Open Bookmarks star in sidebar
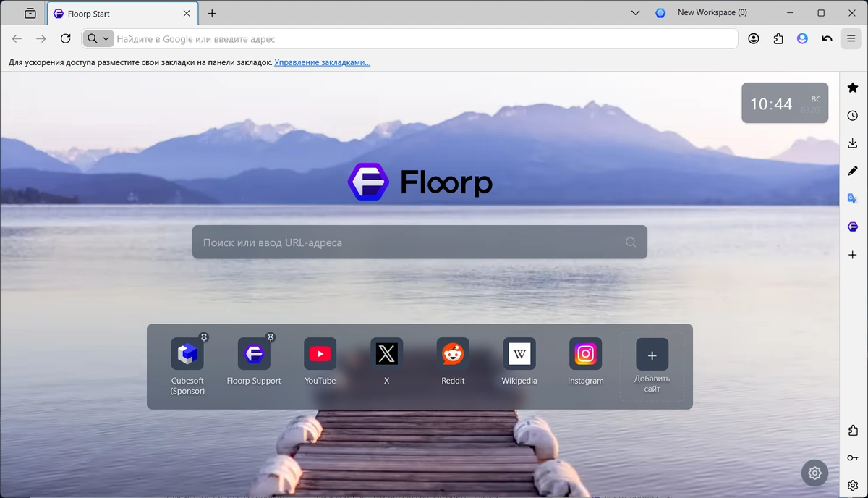Image resolution: width=868 pixels, height=498 pixels. click(x=853, y=88)
